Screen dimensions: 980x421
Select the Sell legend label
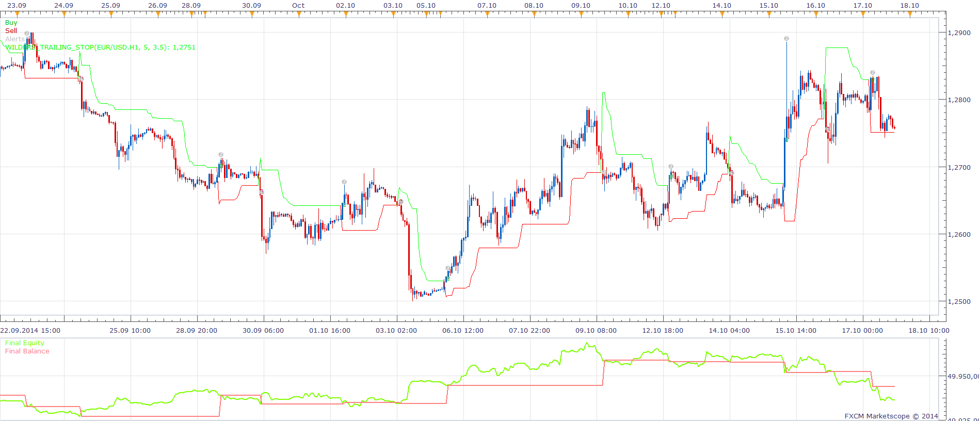coord(11,30)
